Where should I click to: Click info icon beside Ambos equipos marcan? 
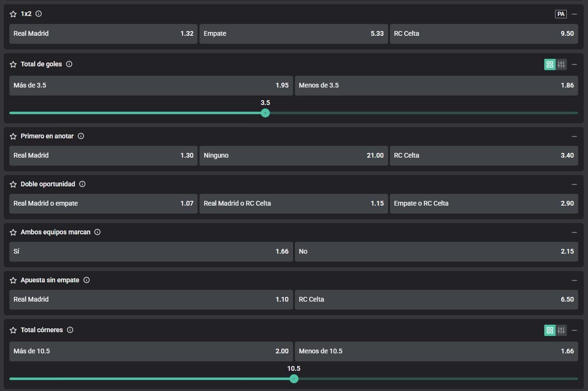pos(97,232)
